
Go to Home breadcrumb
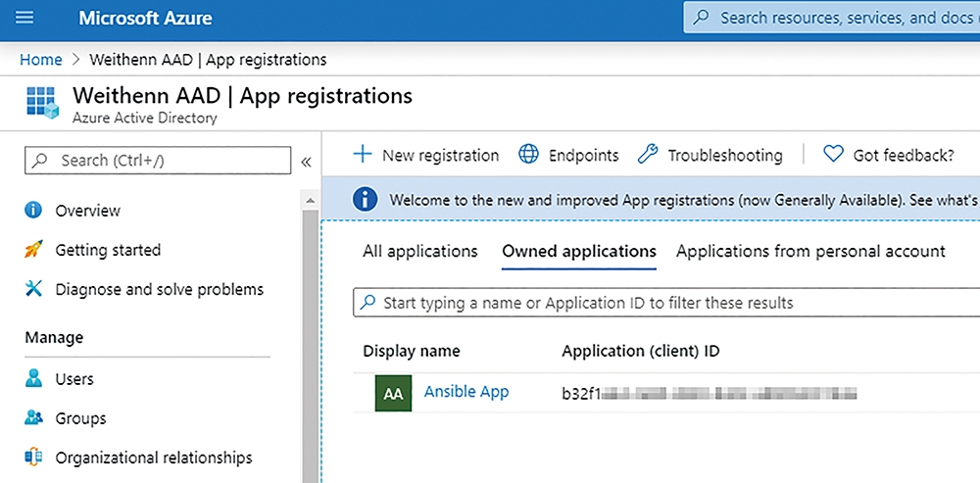(41, 60)
